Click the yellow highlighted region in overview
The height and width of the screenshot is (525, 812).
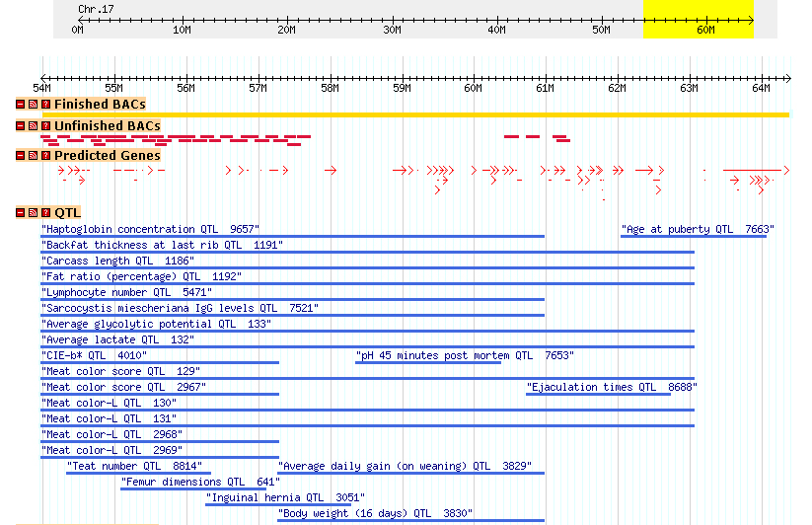coord(698,20)
